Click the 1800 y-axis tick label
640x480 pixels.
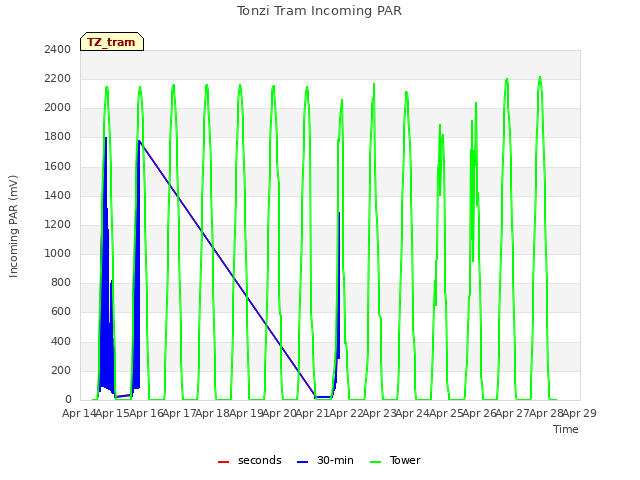point(58,137)
